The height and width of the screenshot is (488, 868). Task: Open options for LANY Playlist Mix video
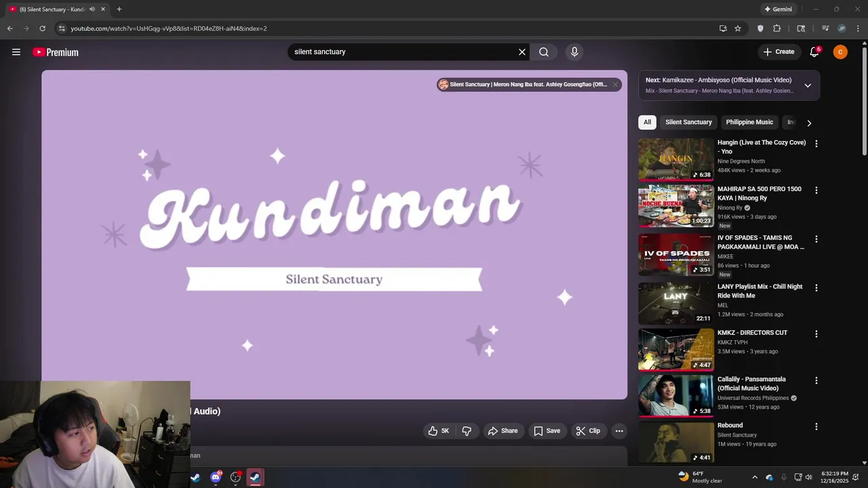tap(816, 288)
